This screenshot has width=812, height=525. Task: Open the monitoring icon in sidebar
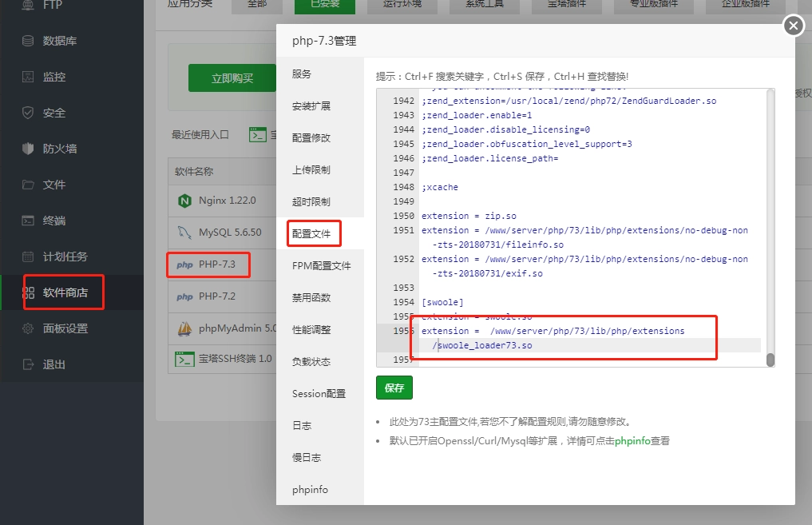click(28, 77)
